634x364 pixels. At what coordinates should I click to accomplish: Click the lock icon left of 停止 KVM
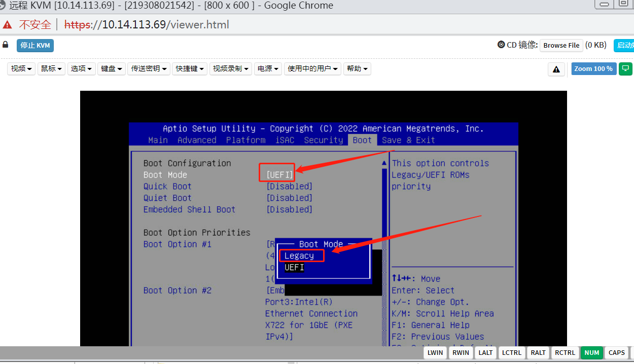tap(5, 45)
